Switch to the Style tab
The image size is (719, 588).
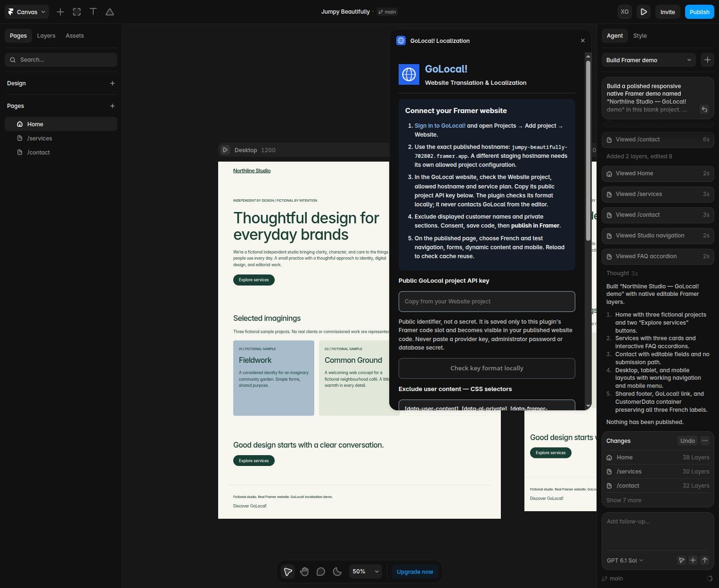click(x=640, y=36)
